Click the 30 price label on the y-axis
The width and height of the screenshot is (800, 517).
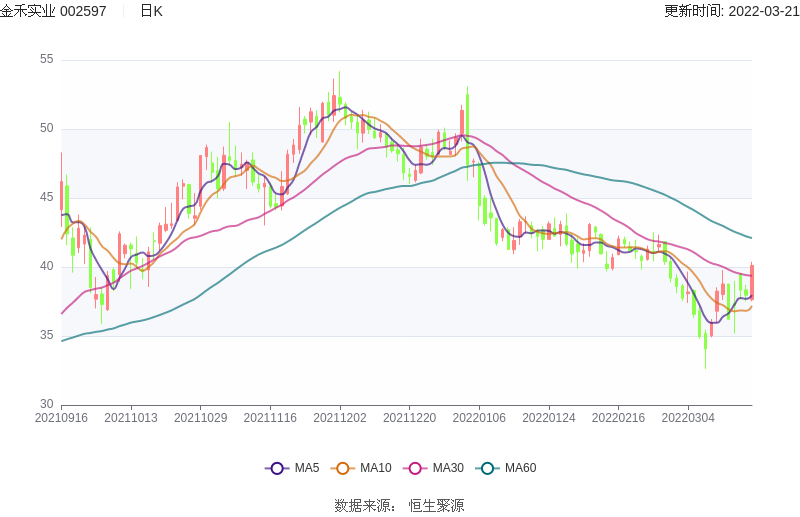pyautogui.click(x=47, y=404)
